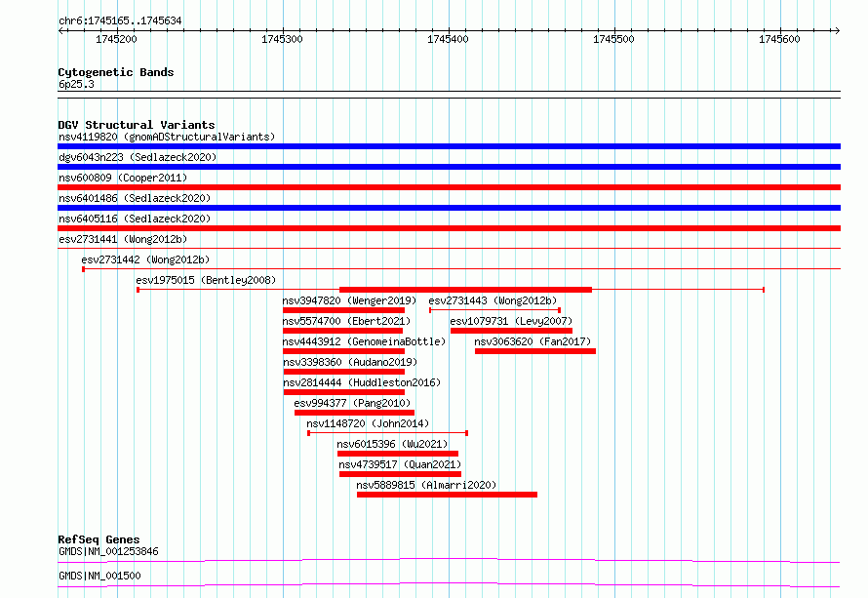Open nsv6015396 (Wu2021) variant

[392, 444]
